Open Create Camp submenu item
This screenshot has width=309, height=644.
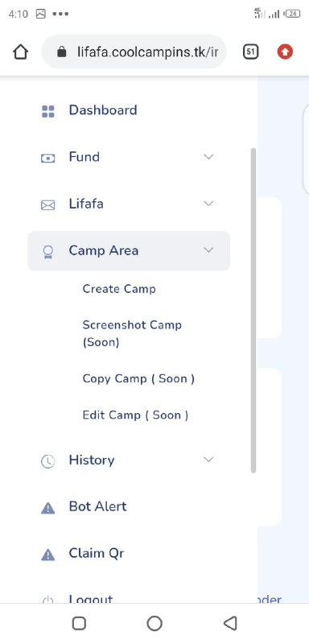point(119,289)
